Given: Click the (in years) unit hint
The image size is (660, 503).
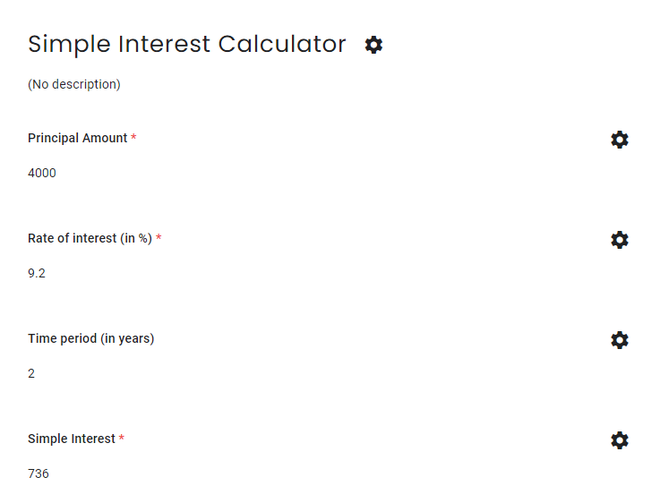Looking at the screenshot, I should tap(127, 338).
